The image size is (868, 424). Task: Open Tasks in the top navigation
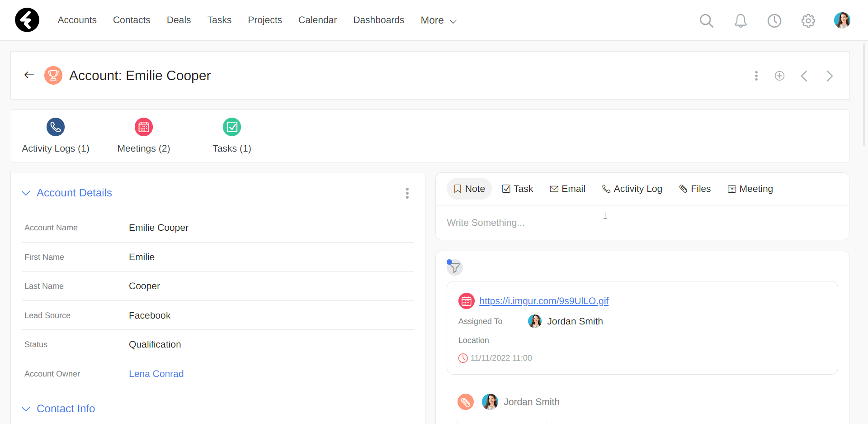(x=219, y=20)
